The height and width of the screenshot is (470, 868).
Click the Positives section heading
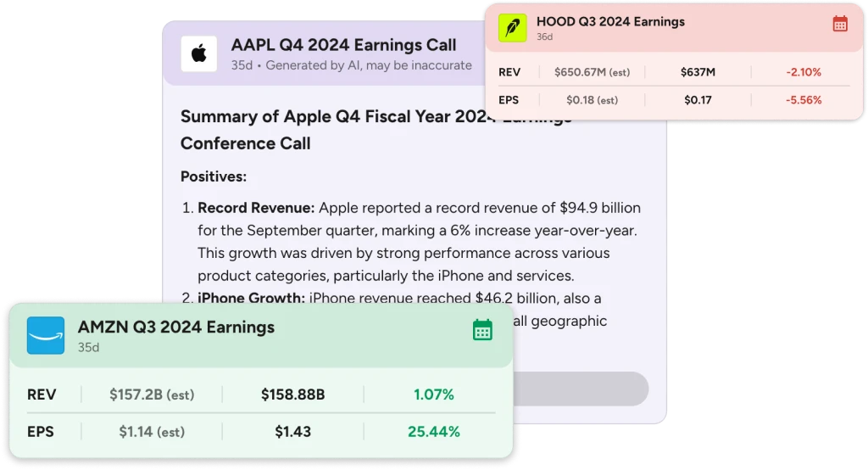[x=213, y=176]
